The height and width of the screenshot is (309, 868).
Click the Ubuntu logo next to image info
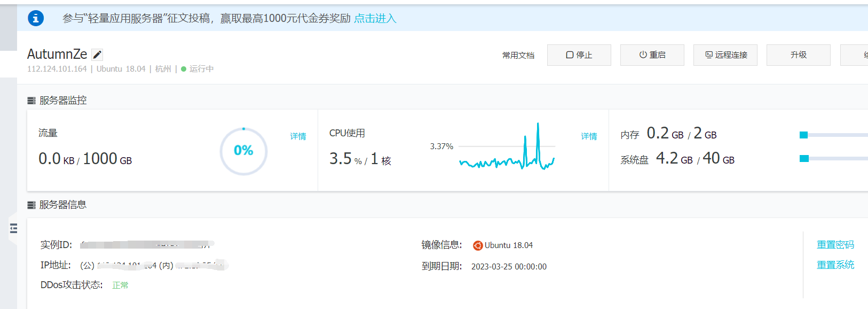pos(478,245)
